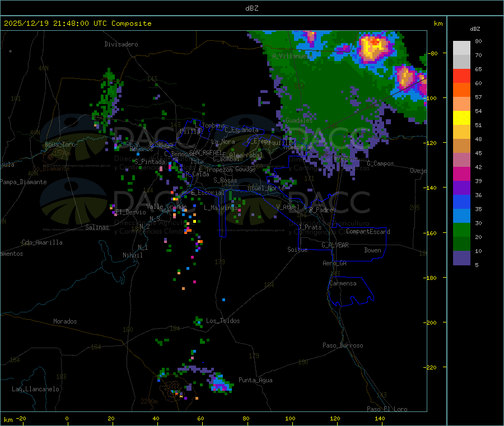This screenshot has height=426, width=504.
Task: Click the SAN_RAFAEL city label
Action: tap(205, 152)
